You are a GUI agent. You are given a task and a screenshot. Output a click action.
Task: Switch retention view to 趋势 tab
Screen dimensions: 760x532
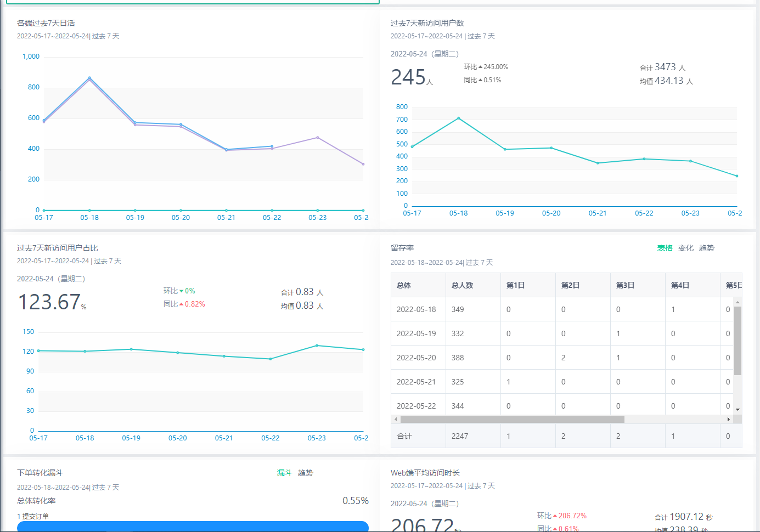coord(706,248)
